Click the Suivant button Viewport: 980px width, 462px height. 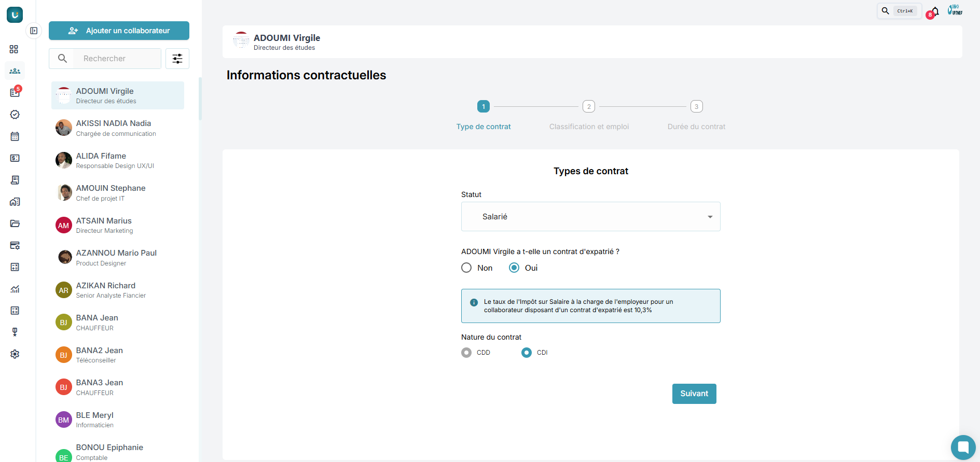point(694,394)
